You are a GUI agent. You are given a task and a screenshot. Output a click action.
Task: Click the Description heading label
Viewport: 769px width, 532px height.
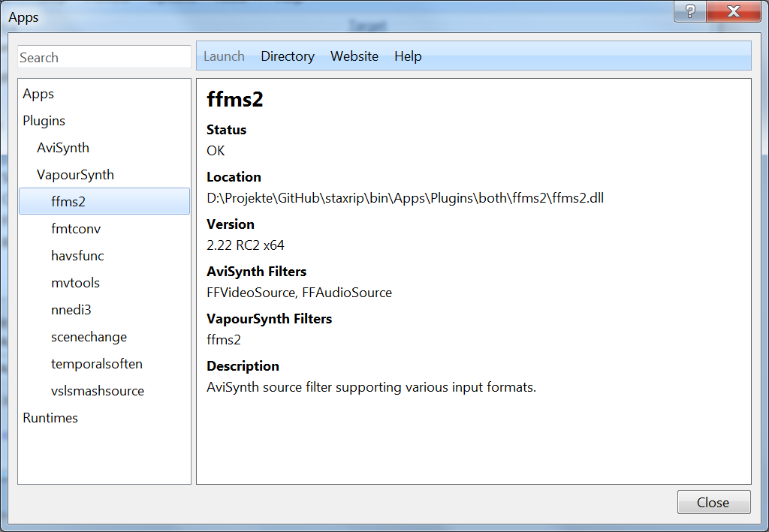coord(243,366)
